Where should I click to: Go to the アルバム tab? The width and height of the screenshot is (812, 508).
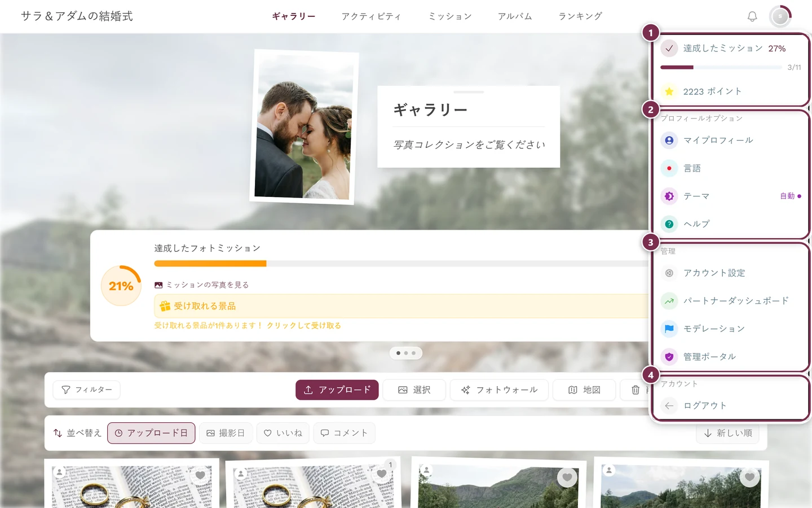point(515,16)
